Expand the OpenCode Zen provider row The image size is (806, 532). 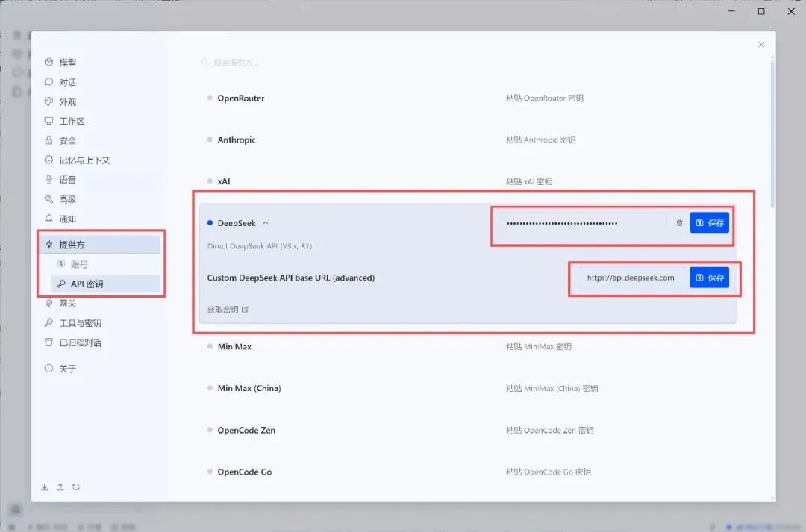tap(246, 431)
